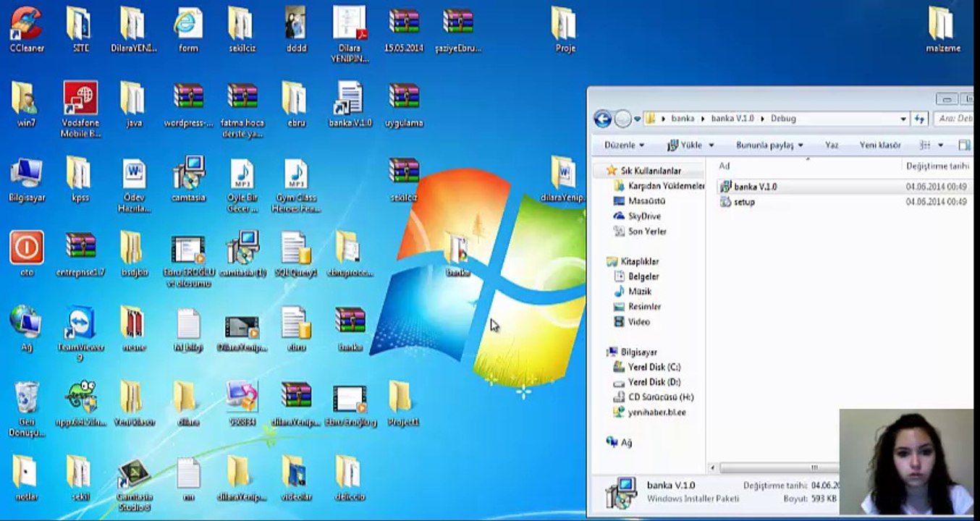Image resolution: width=980 pixels, height=521 pixels.
Task: Open the recent pages arrow beside Forward
Action: [x=637, y=119]
